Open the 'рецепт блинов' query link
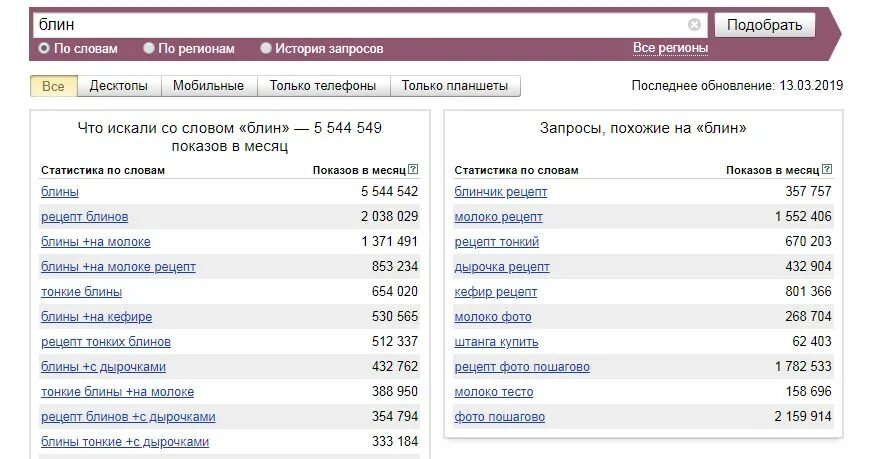The width and height of the screenshot is (871, 459). point(84,217)
